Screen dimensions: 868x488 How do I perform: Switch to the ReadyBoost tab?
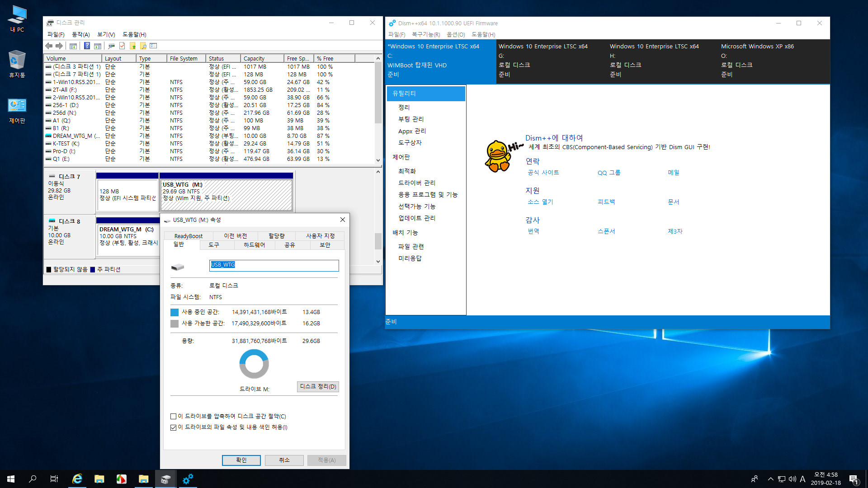click(x=189, y=236)
